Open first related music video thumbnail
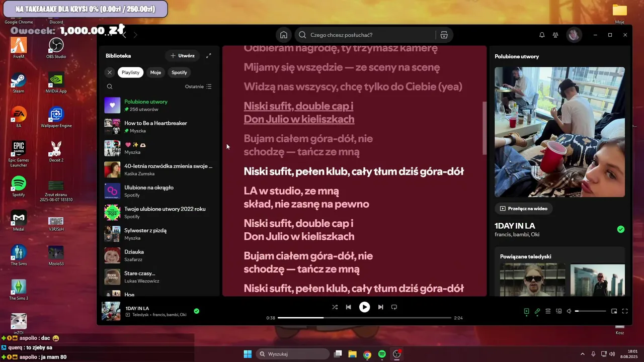The width and height of the screenshot is (644, 362). tap(532, 280)
